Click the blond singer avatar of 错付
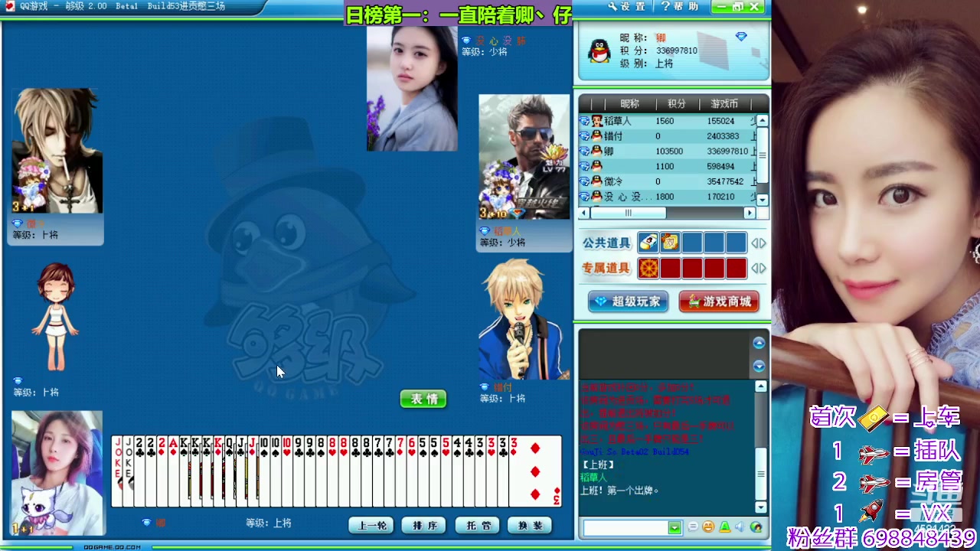 click(x=524, y=319)
